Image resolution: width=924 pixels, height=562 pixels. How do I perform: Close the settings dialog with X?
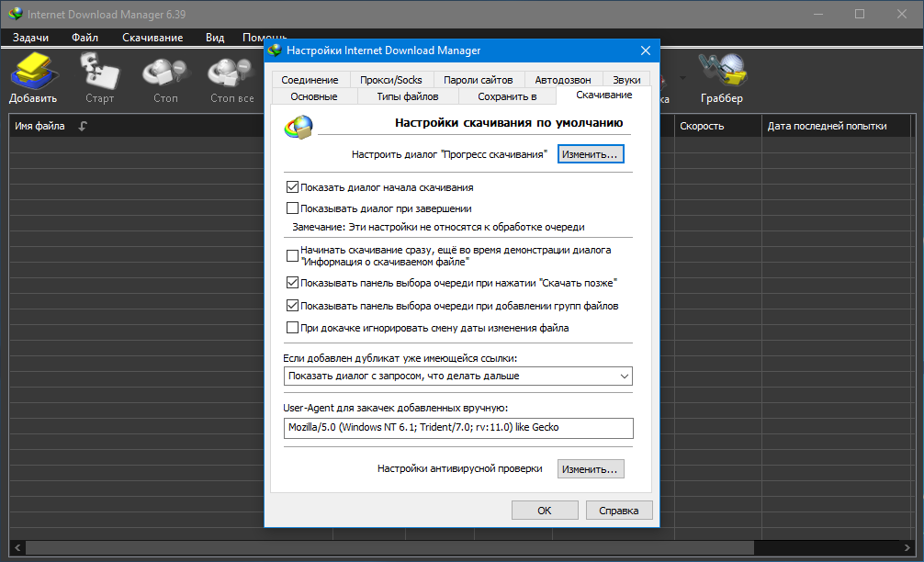click(646, 51)
